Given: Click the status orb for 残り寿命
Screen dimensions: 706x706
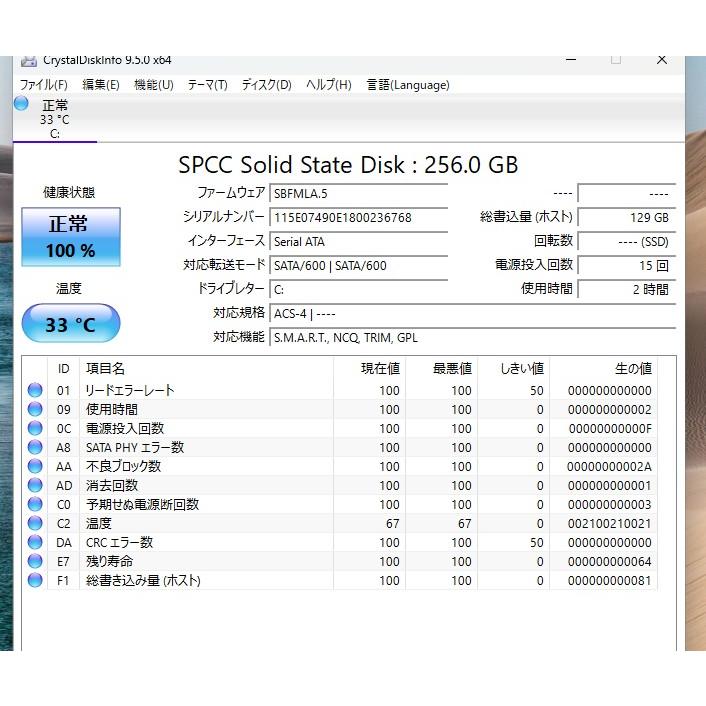Looking at the screenshot, I should [x=35, y=561].
